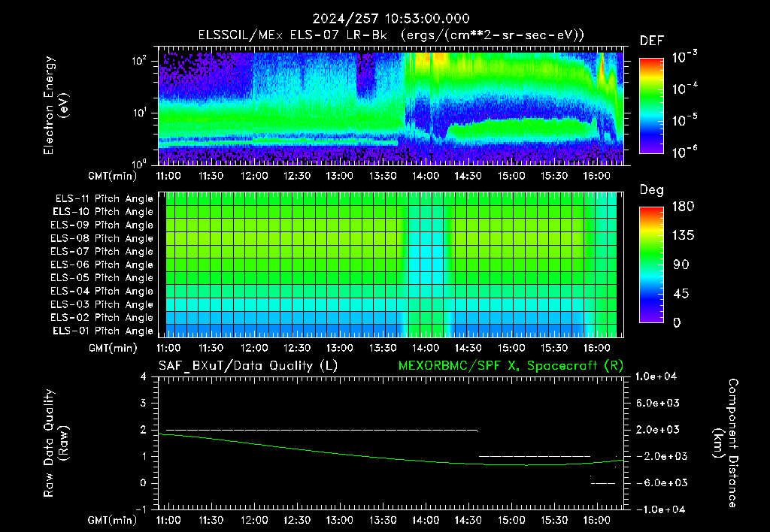This screenshot has width=770, height=532.
Task: Click the Electron Energy (eV) axis label
Action: (x=56, y=105)
